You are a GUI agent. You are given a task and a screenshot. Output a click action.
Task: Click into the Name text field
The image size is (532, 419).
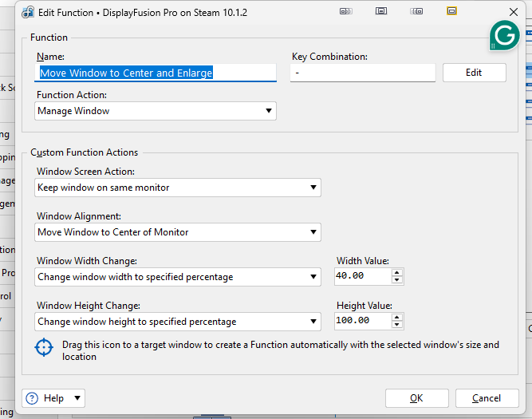point(156,73)
